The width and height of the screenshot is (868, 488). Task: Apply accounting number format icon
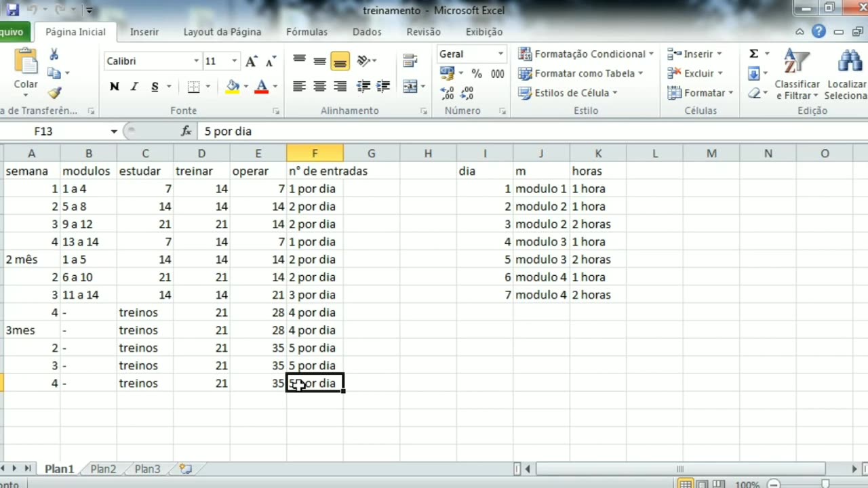click(446, 73)
